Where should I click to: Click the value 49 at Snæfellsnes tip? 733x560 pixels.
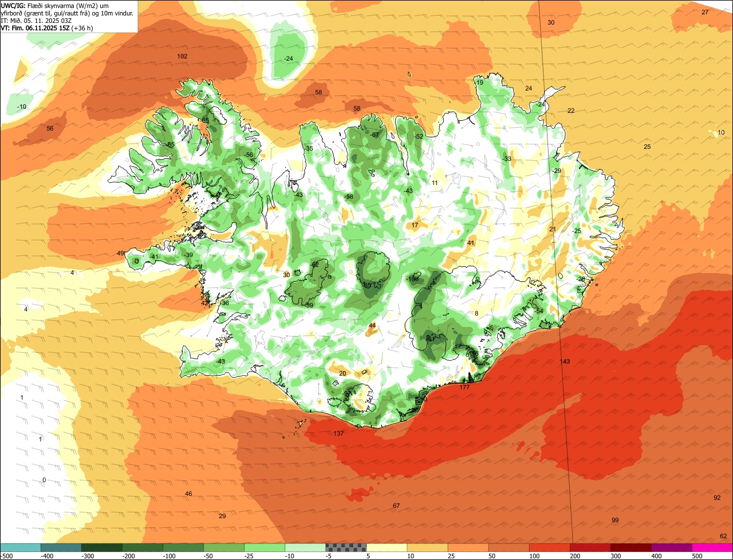click(x=121, y=253)
